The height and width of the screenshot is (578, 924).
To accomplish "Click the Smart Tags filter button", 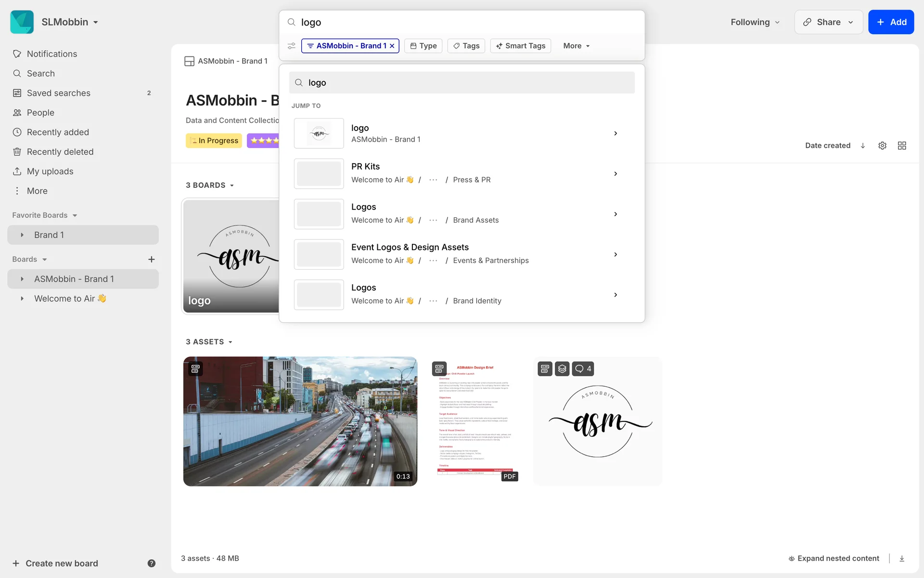I will (x=520, y=46).
